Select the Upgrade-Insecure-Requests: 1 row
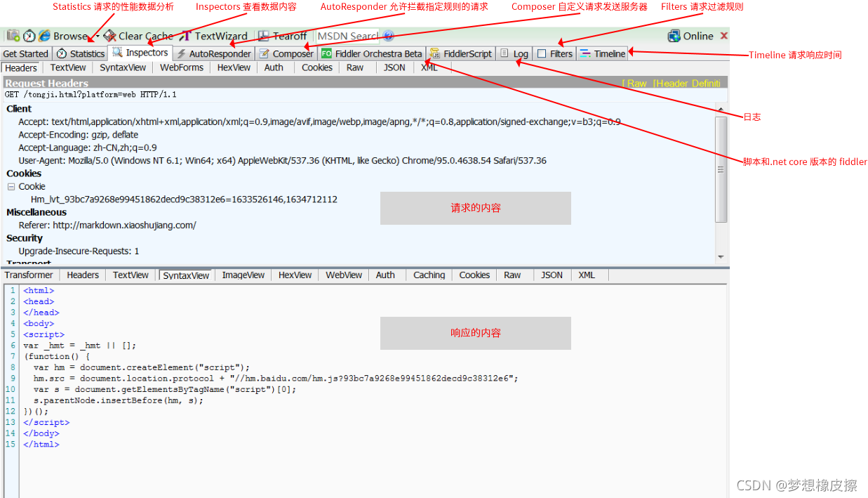 coord(79,251)
